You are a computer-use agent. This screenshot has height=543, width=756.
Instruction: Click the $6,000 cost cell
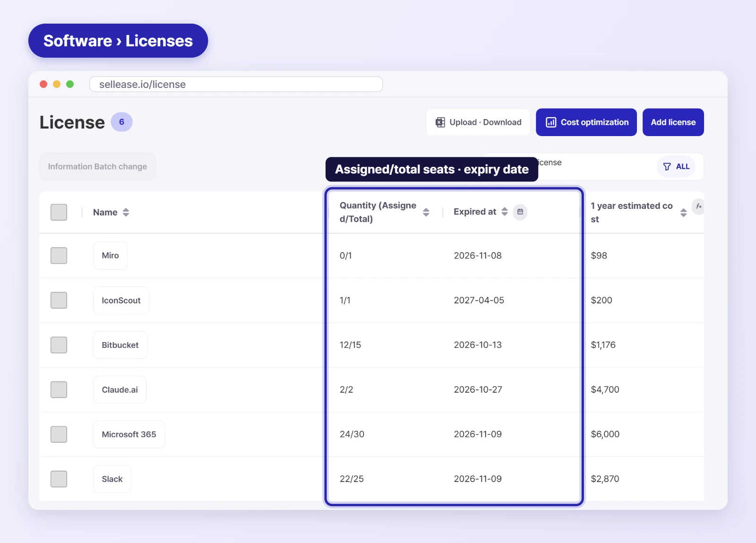pos(605,434)
